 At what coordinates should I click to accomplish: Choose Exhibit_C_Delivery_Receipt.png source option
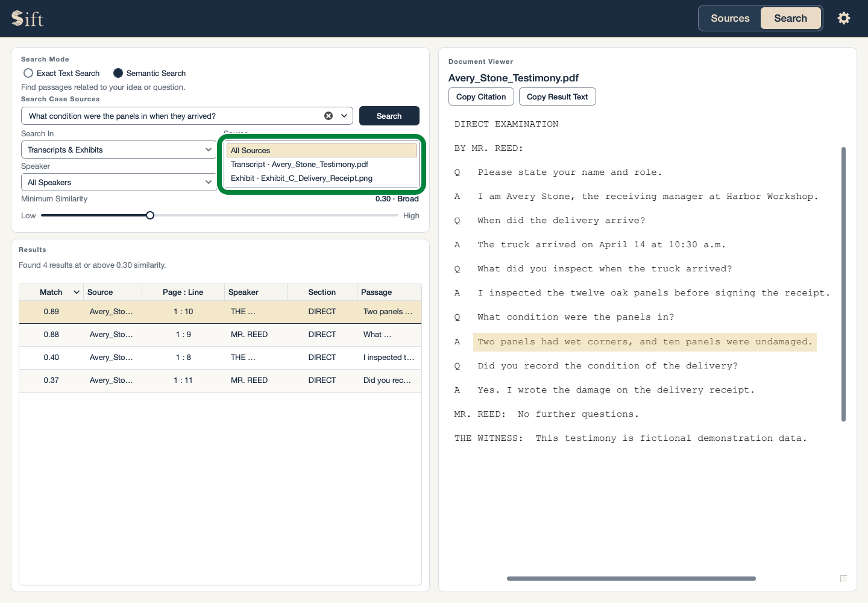point(321,178)
